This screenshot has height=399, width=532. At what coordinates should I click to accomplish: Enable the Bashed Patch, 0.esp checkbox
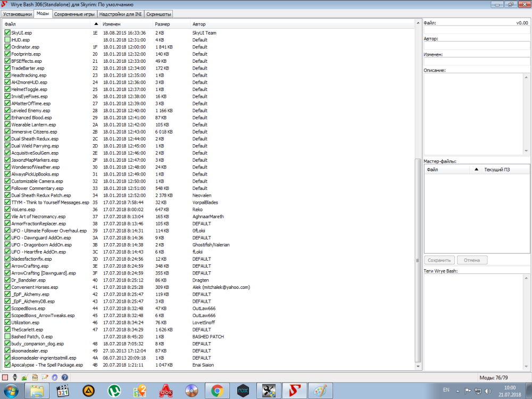7,337
